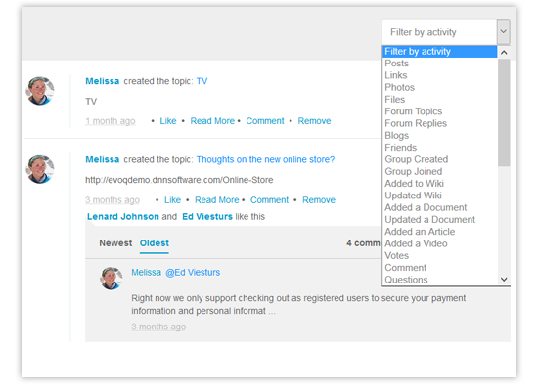Read More on the TV post
Image resolution: width=538 pixels, height=392 pixels.
(x=212, y=121)
